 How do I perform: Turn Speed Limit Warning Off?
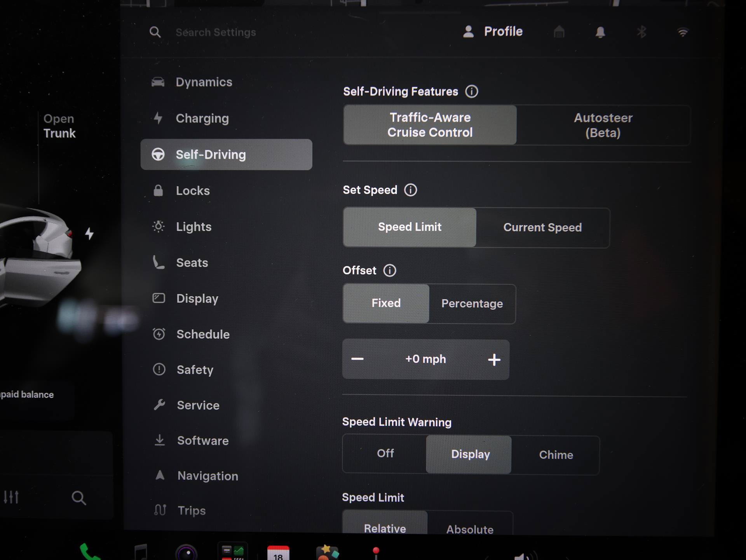pyautogui.click(x=385, y=454)
